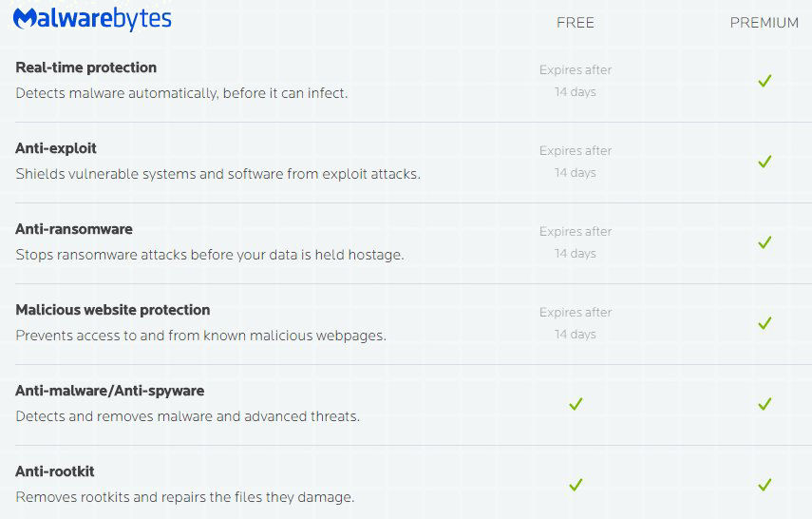Click 'Expires after 14 days' for Real-time protection
Image resolution: width=812 pixels, height=519 pixels.
coord(576,81)
